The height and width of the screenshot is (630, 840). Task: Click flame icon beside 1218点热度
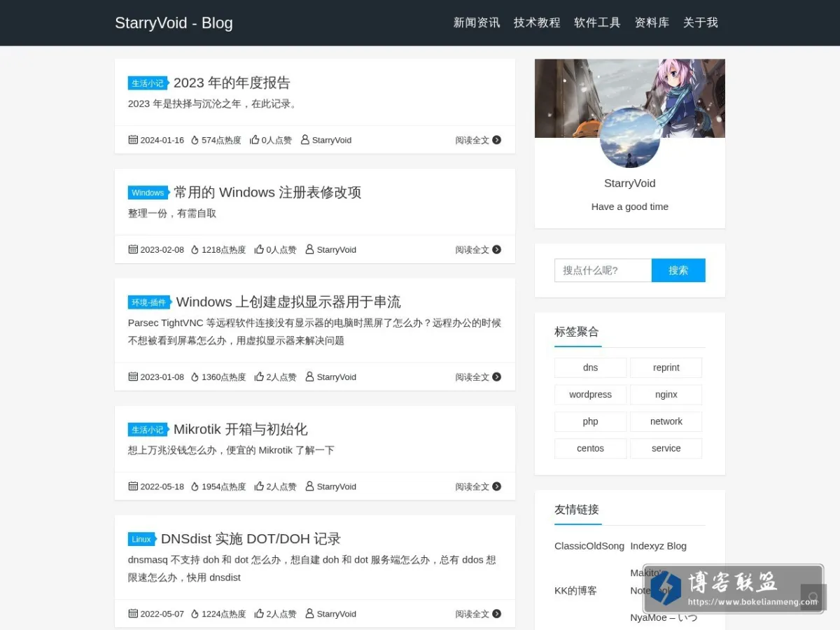[x=195, y=249]
